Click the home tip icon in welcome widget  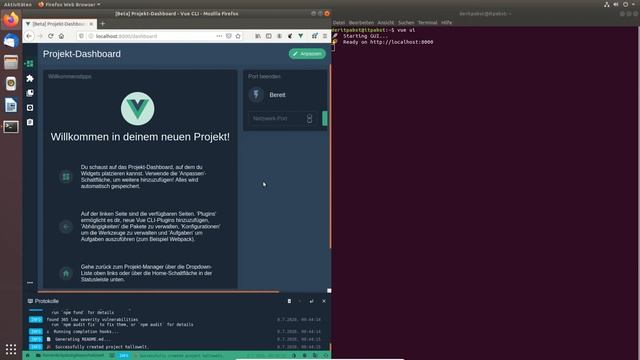[66, 273]
